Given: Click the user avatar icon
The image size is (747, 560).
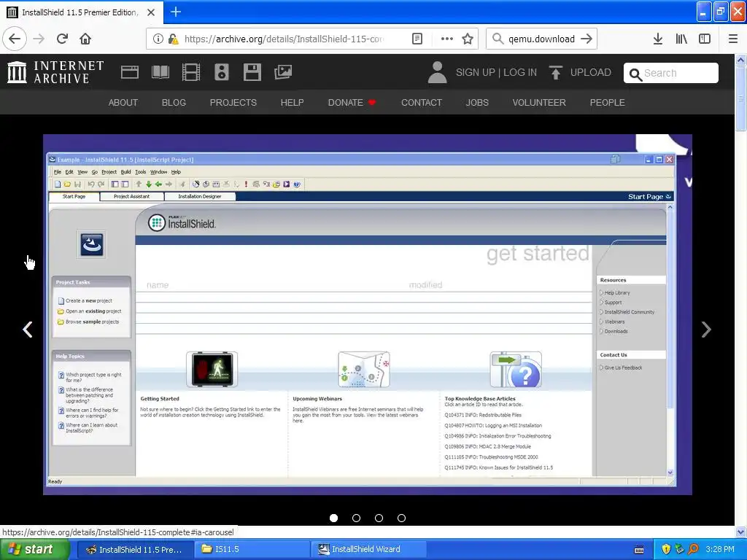Looking at the screenshot, I should tap(437, 72).
